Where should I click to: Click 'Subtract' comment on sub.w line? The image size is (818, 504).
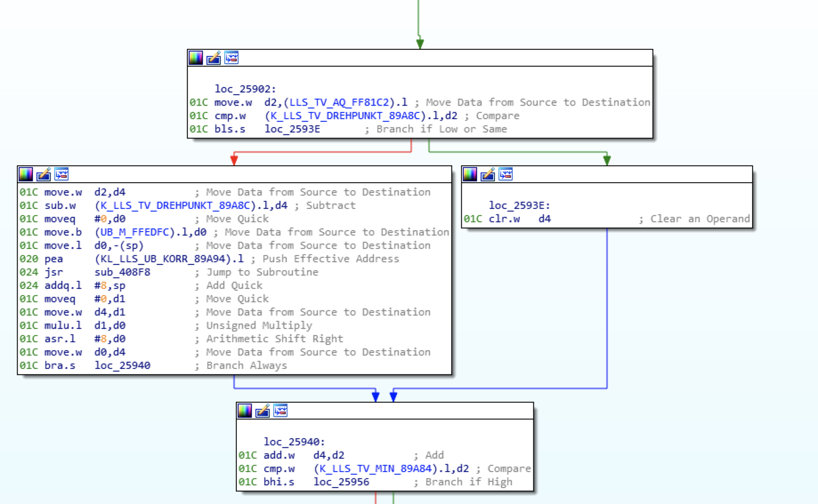[331, 205]
